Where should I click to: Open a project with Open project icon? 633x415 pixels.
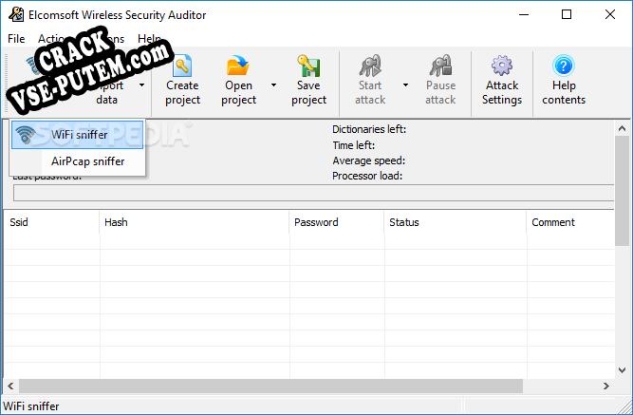(x=237, y=66)
